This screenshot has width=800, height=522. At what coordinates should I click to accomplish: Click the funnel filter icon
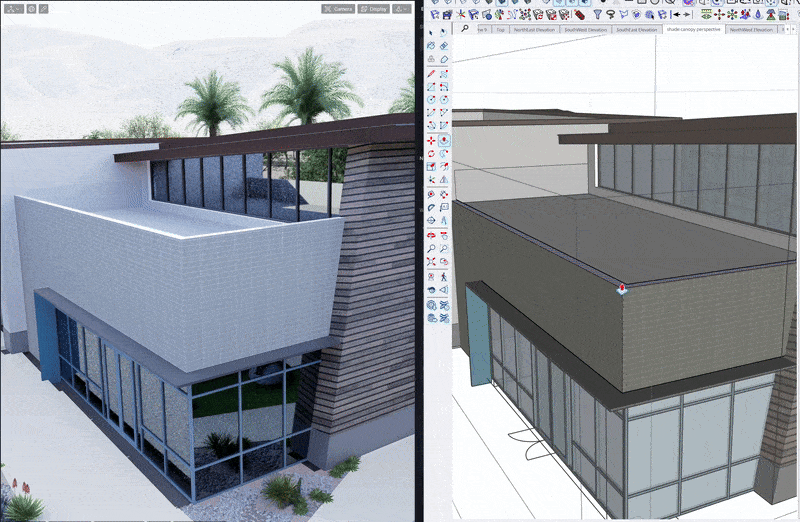pyautogui.click(x=597, y=15)
